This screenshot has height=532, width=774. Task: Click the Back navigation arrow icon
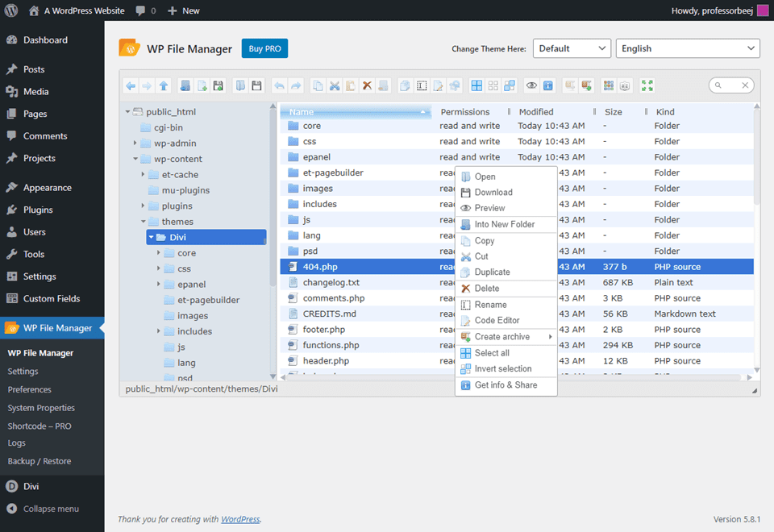tap(130, 85)
